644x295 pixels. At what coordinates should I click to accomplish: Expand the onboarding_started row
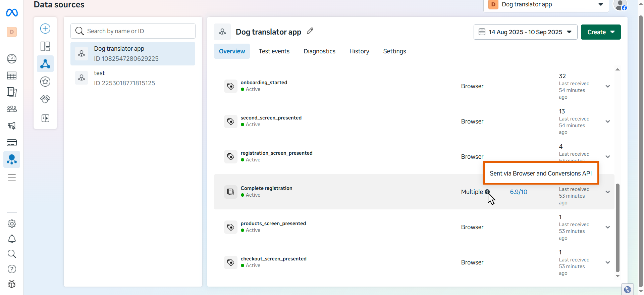click(x=608, y=86)
